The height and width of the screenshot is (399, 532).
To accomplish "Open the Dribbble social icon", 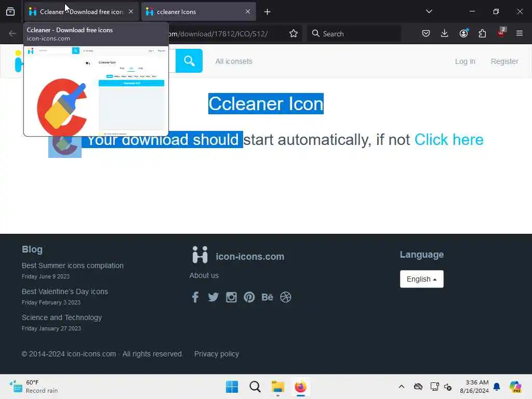I will tap(286, 297).
